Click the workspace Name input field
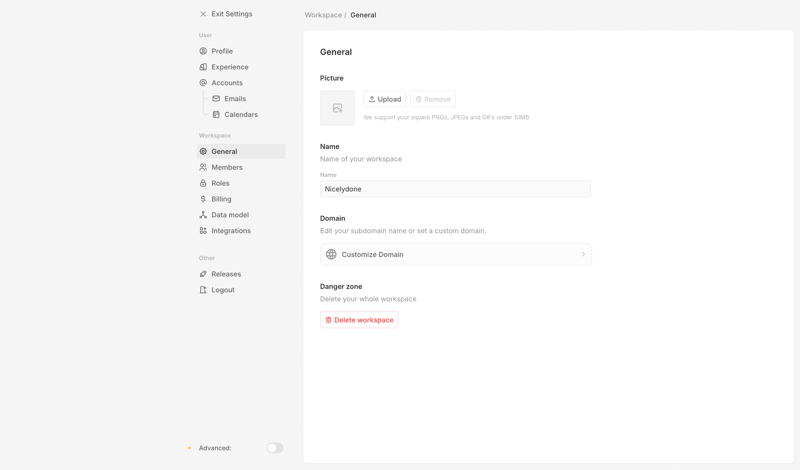The image size is (800, 470). [x=455, y=189]
